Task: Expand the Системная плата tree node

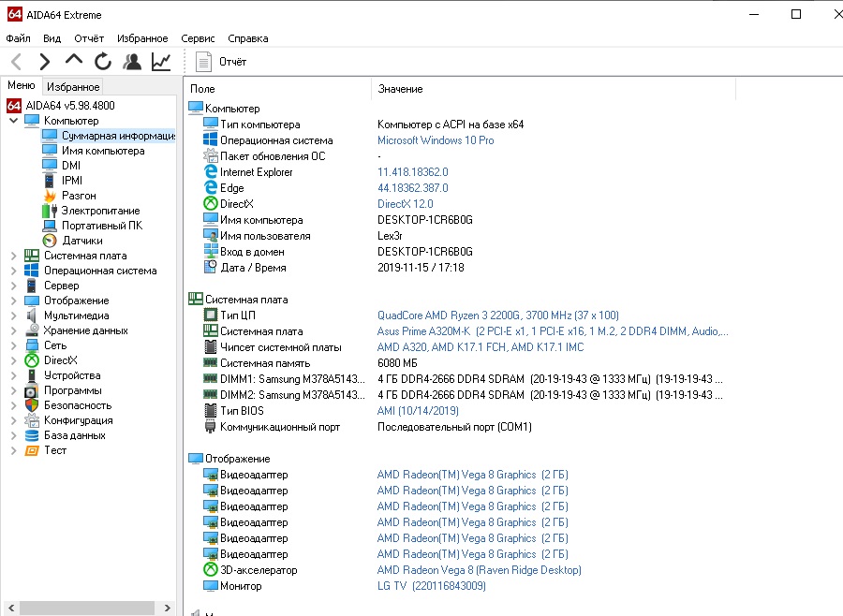Action: coord(13,256)
